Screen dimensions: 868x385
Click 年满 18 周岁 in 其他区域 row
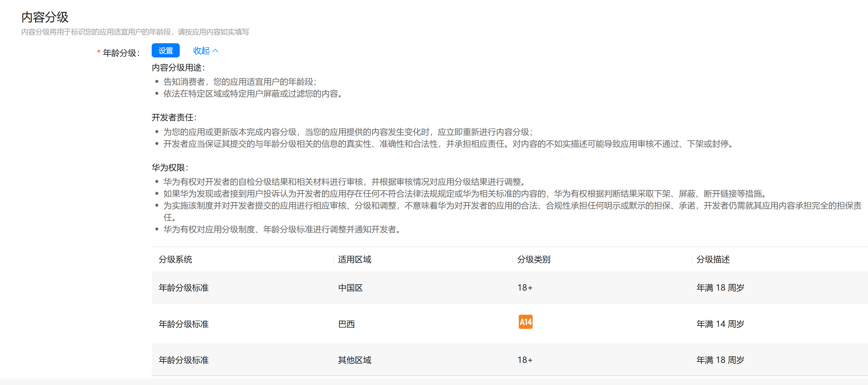pos(720,360)
